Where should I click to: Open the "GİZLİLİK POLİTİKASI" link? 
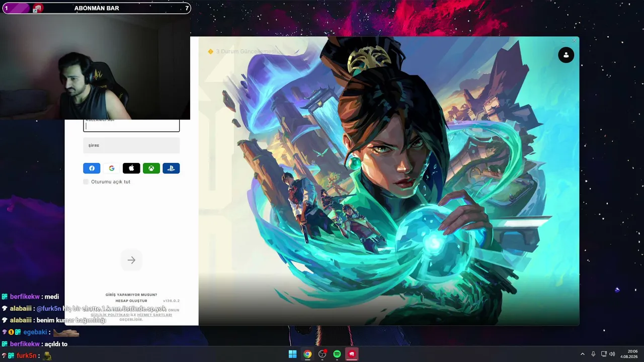[x=110, y=315]
